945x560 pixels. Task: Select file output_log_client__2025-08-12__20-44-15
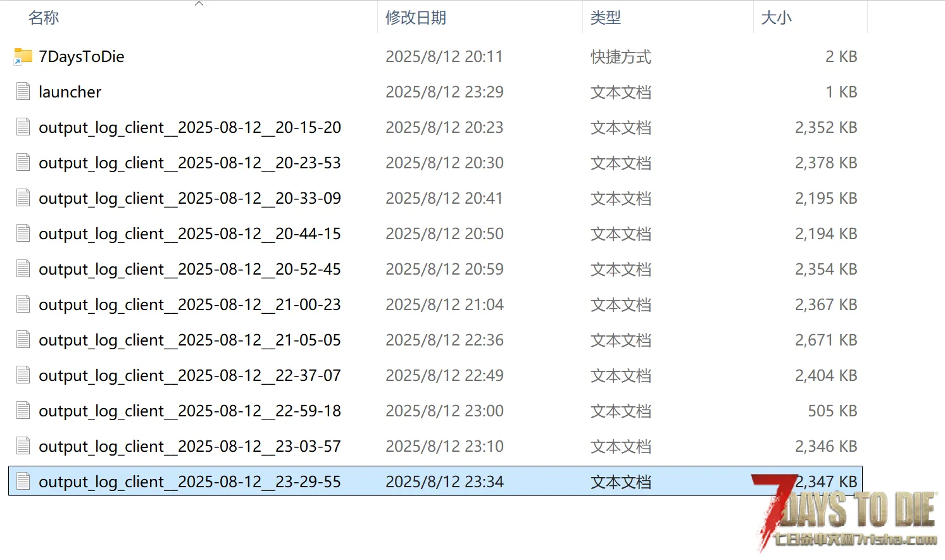[190, 234]
